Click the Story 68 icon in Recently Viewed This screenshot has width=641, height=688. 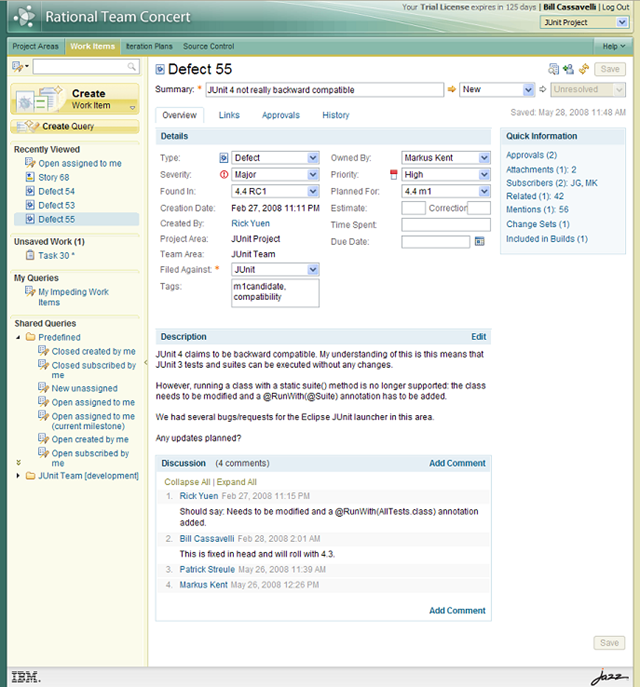(30, 177)
